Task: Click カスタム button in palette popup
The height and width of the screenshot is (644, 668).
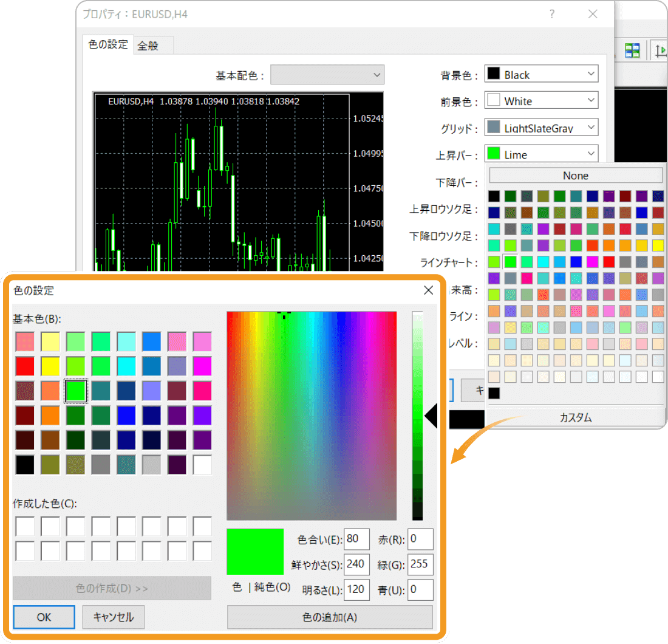Action: pyautogui.click(x=576, y=417)
